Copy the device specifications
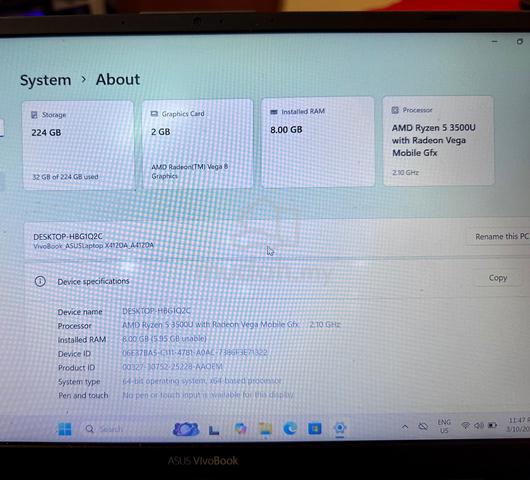The width and height of the screenshot is (530, 480). coord(498,278)
